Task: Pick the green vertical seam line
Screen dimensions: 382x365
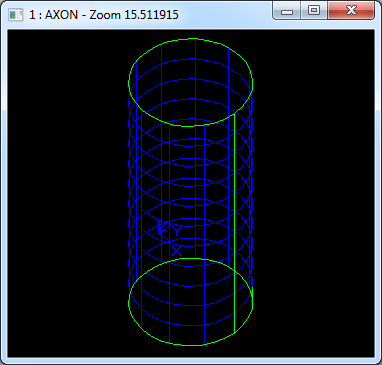Action: tap(234, 223)
